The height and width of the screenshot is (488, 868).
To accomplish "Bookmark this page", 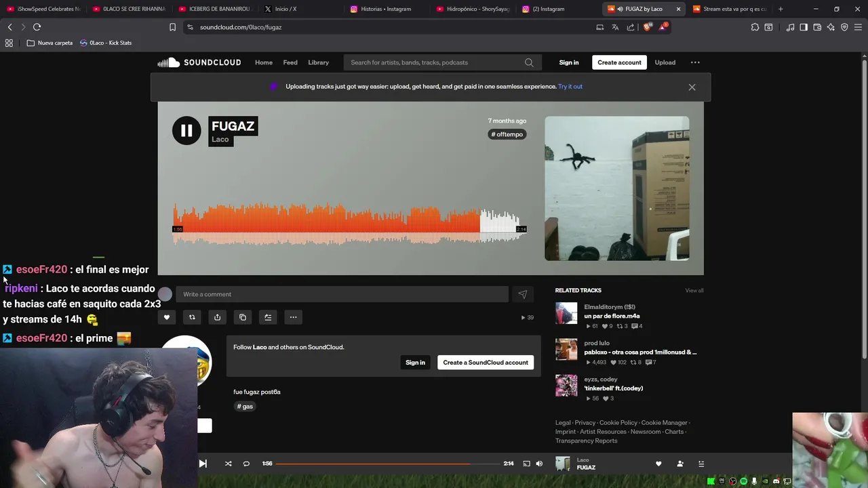I will click(172, 27).
